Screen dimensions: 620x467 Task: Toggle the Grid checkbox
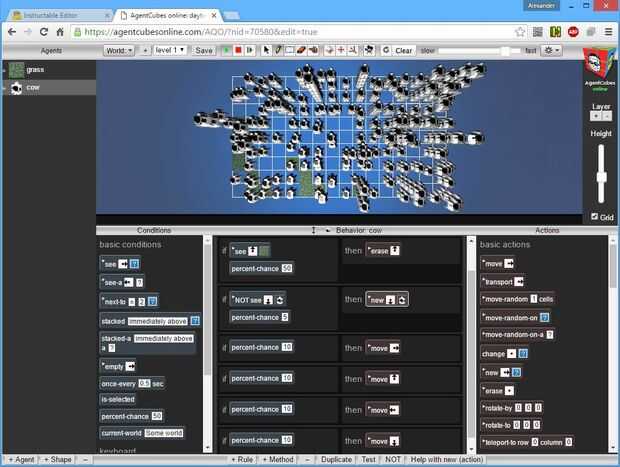pos(594,216)
